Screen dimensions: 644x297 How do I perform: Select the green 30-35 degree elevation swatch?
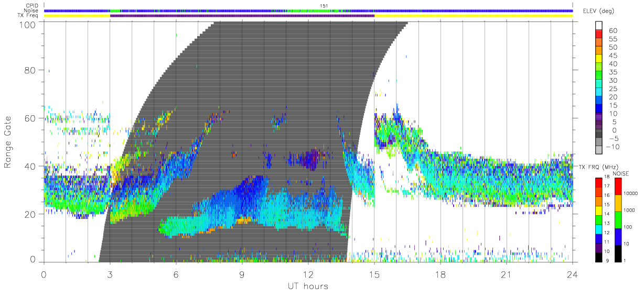pyautogui.click(x=599, y=75)
